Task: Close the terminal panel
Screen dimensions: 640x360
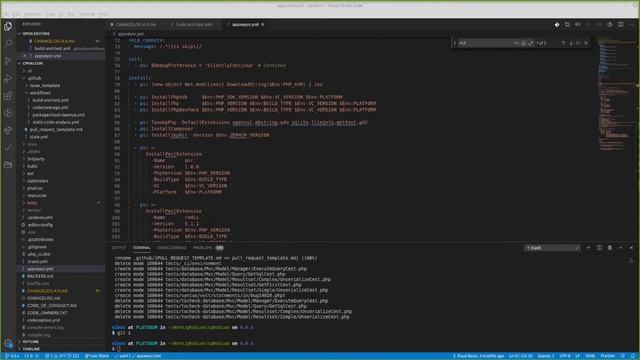Action: click(x=631, y=247)
